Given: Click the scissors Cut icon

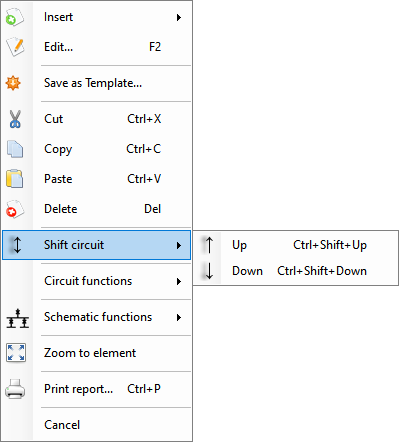Looking at the screenshot, I should tap(15, 119).
